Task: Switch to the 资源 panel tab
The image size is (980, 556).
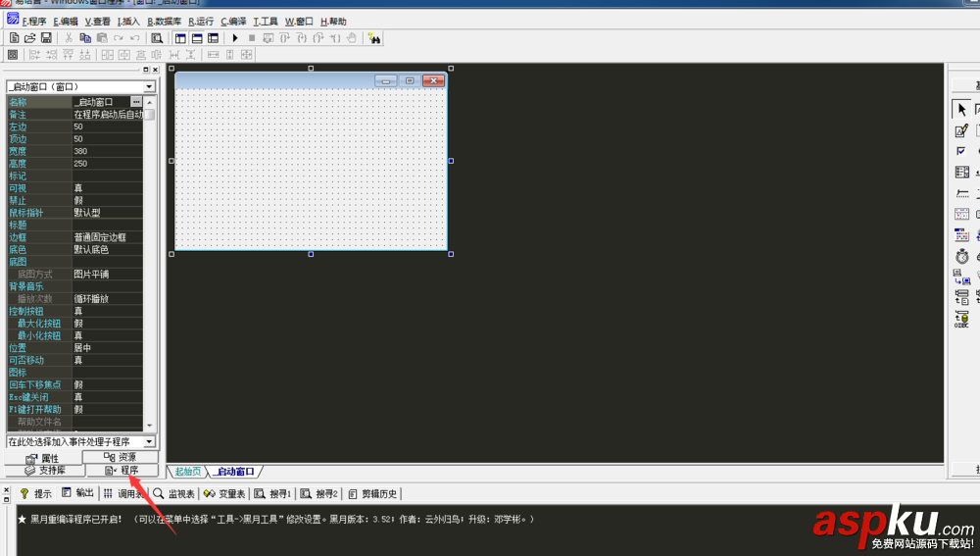Action: [120, 457]
